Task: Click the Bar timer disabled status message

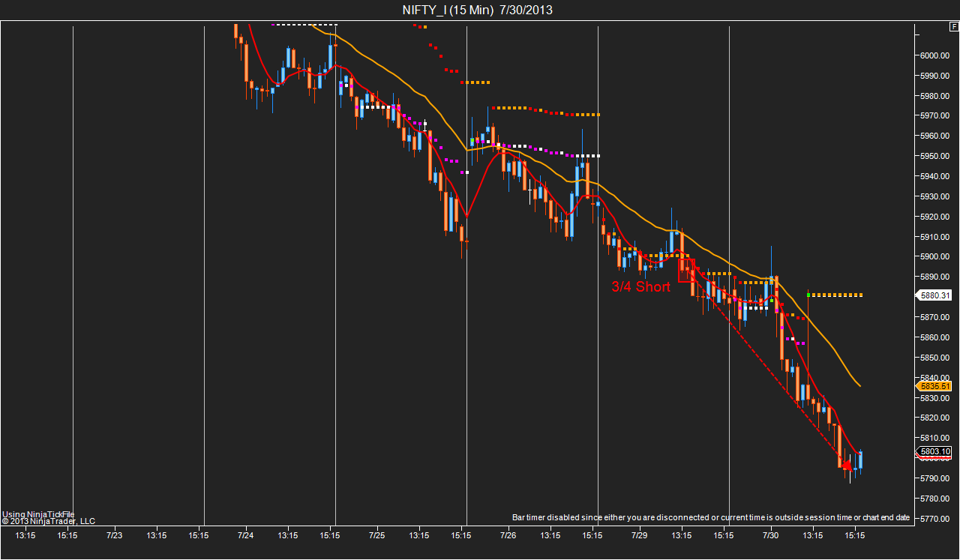Action: [711, 518]
